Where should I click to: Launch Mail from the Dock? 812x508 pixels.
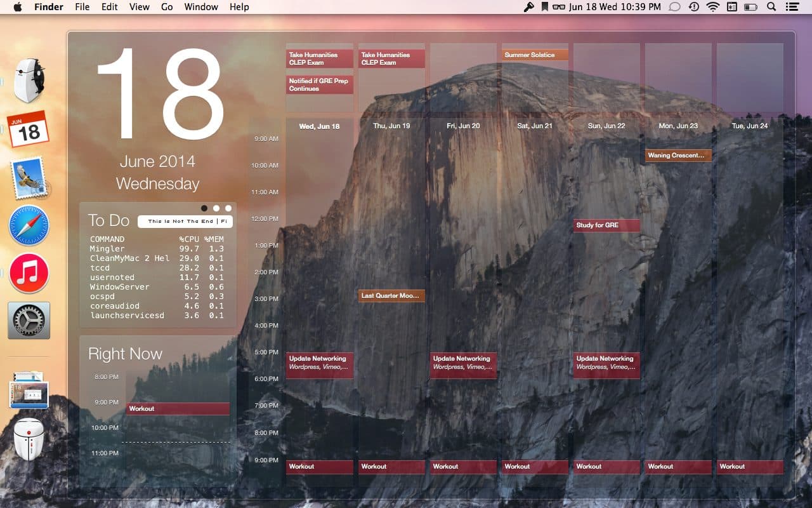29,178
